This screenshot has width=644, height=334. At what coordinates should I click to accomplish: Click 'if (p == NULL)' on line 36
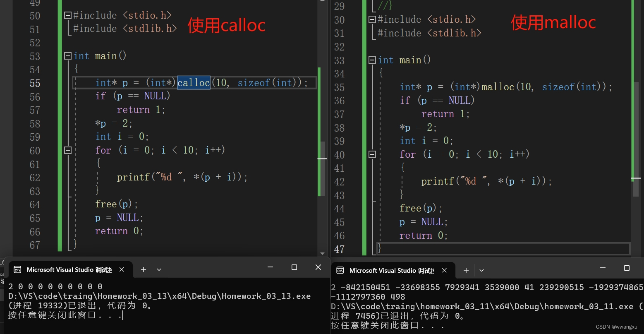click(x=437, y=100)
